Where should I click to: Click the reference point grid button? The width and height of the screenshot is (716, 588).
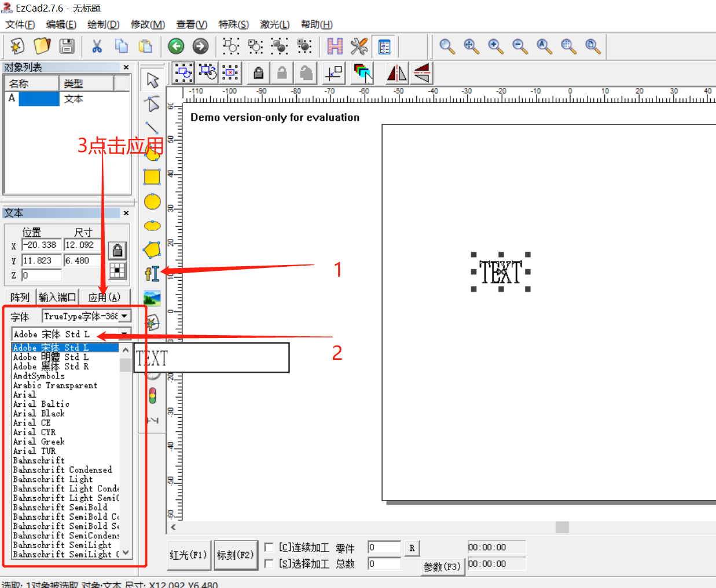pos(118,271)
